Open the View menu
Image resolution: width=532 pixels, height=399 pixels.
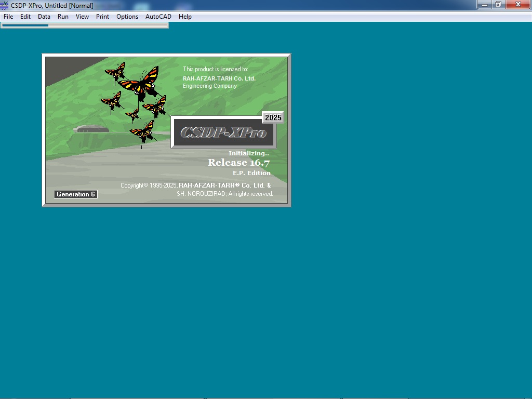click(x=82, y=16)
